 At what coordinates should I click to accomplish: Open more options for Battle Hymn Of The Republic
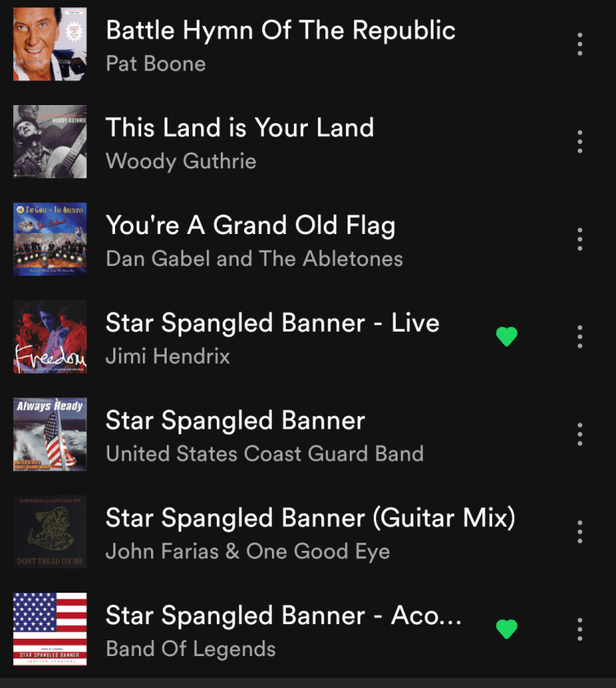[580, 44]
